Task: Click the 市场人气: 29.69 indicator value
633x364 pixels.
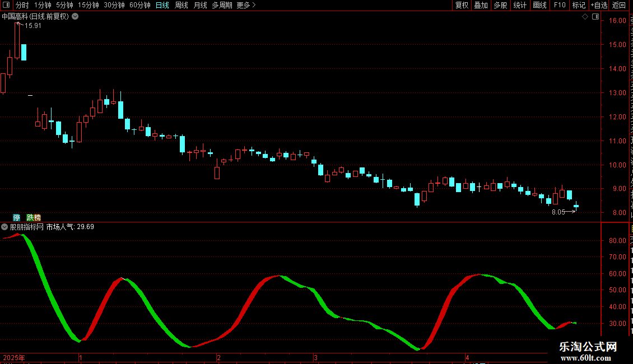Action: click(x=70, y=227)
